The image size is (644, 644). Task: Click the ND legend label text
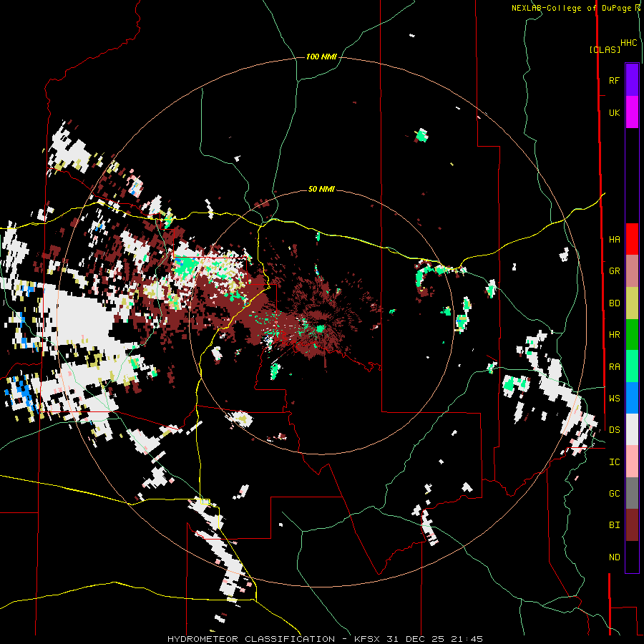(x=614, y=557)
